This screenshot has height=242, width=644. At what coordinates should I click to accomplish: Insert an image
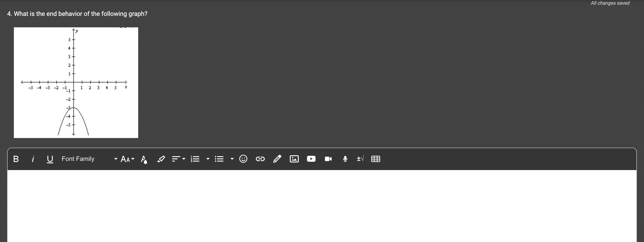coord(294,159)
